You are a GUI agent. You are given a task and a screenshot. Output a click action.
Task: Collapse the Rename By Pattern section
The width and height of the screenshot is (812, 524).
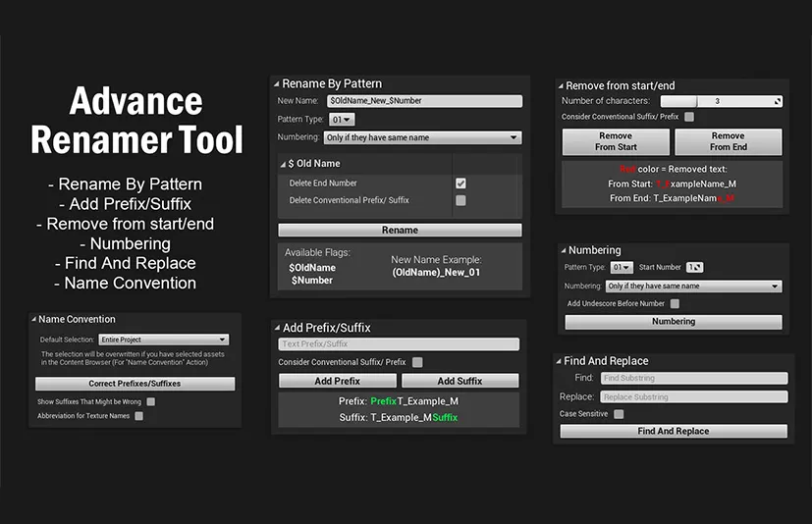277,83
